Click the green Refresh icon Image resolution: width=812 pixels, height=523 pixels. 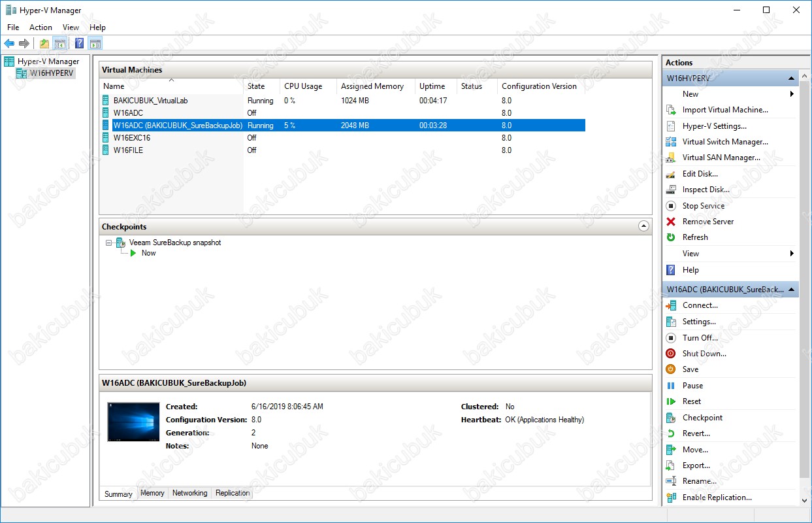point(670,237)
